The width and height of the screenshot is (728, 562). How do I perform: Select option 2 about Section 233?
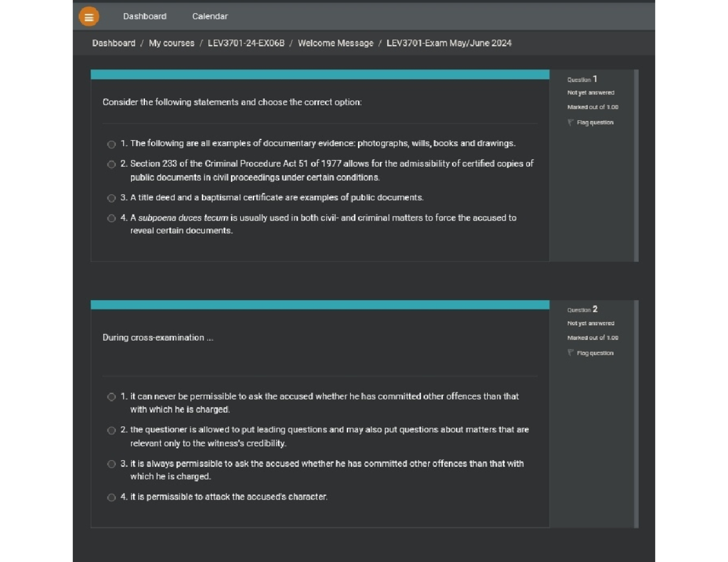point(112,164)
